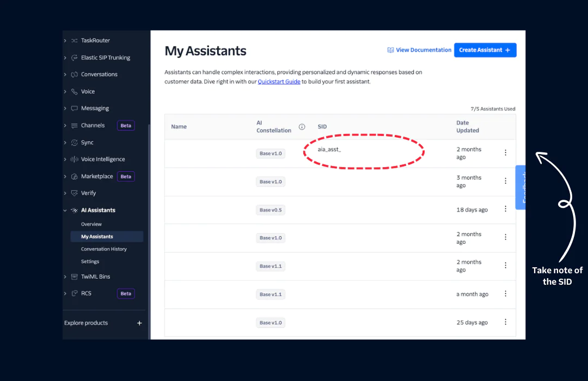Click the Base v0.5 constellation badge
Screen dimensions: 588x381
point(271,210)
